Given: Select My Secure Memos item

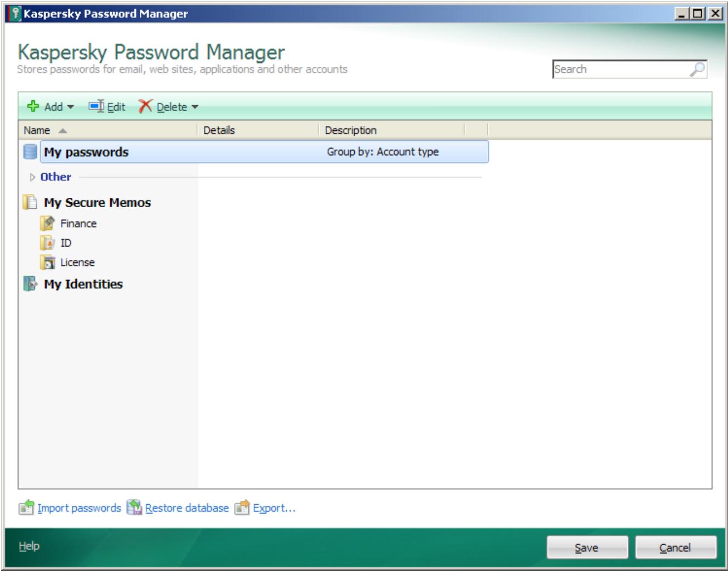Looking at the screenshot, I should click(x=97, y=202).
